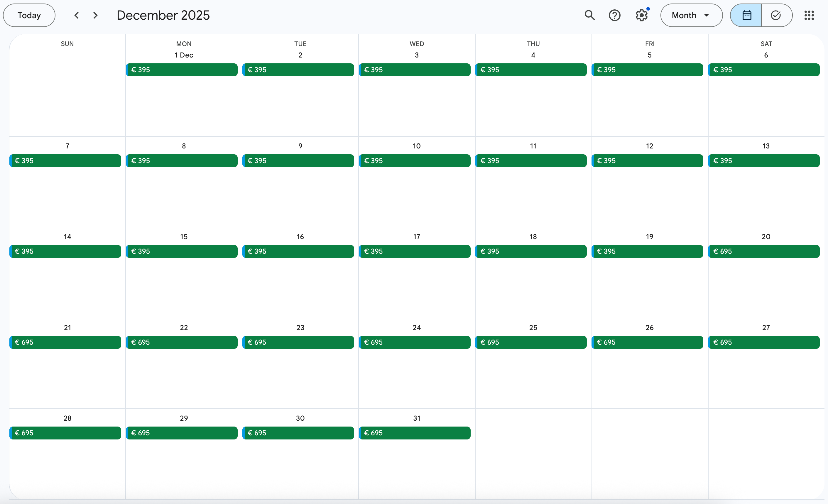Open Google apps grid
828x504 pixels.
click(x=809, y=15)
